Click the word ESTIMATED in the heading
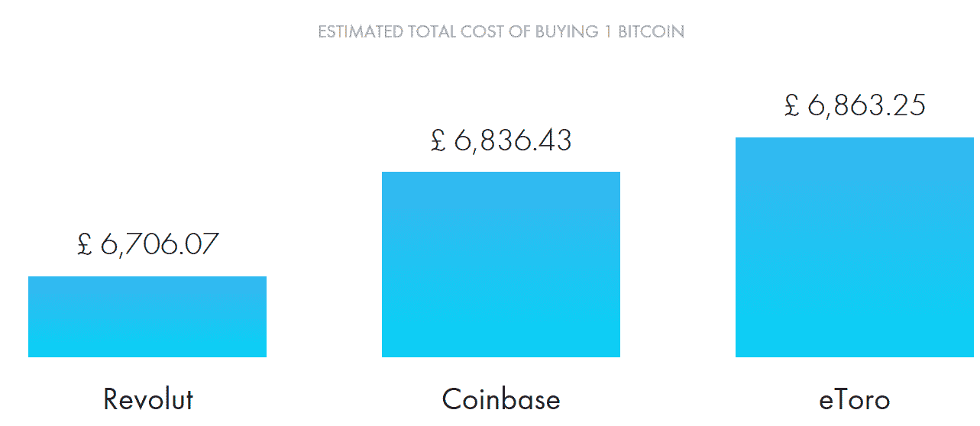 pyautogui.click(x=361, y=32)
